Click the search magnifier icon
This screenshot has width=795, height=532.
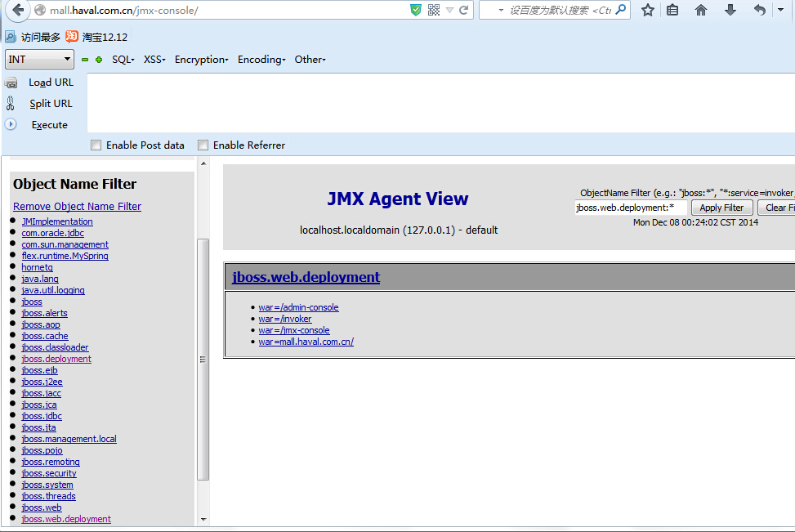point(621,10)
